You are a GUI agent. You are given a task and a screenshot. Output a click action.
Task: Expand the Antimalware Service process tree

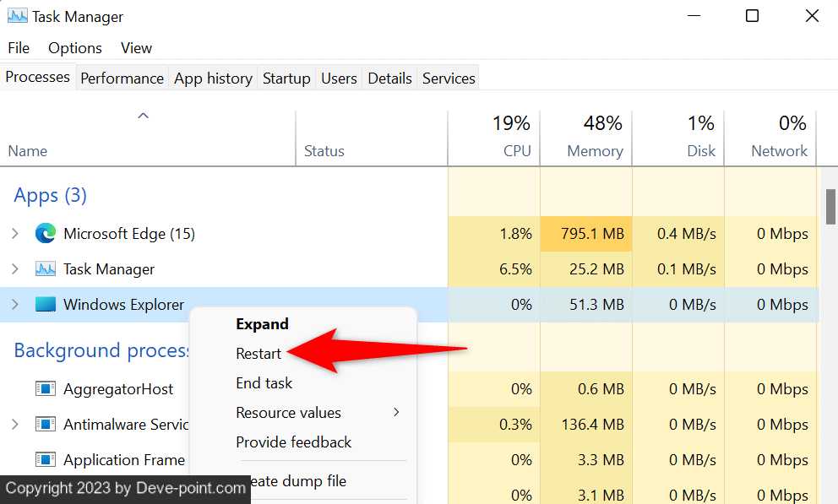tap(15, 425)
